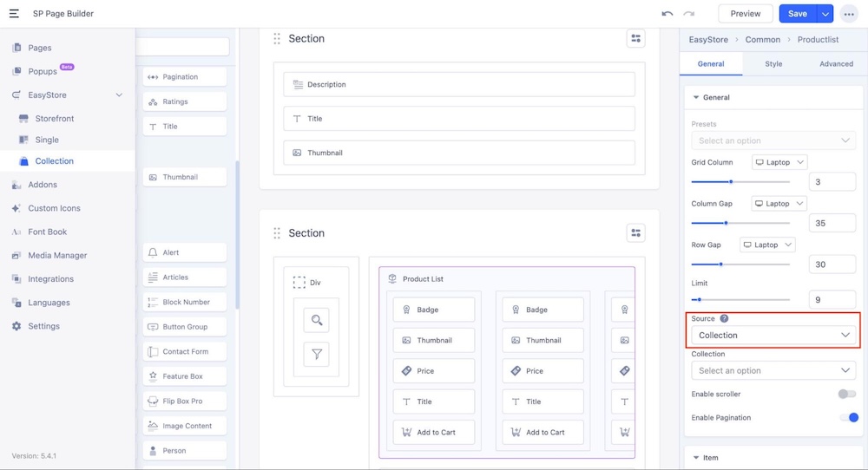Click the search icon inside the Div

tap(317, 320)
